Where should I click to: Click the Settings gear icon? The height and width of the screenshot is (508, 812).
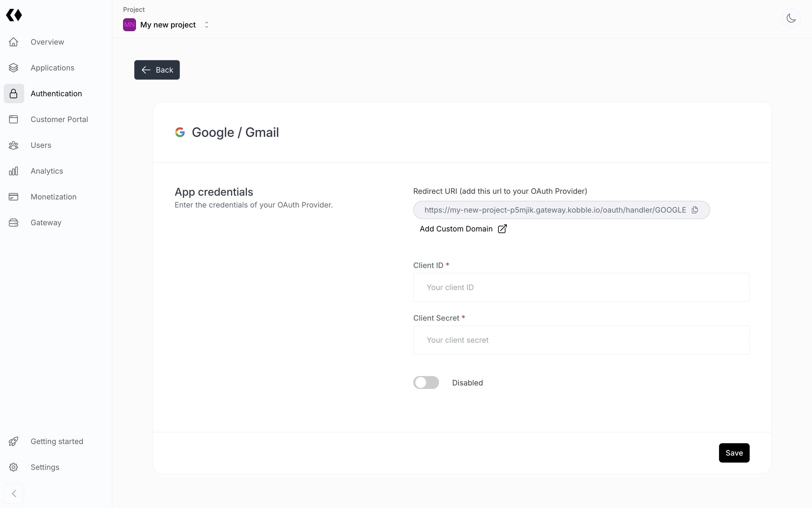point(13,467)
